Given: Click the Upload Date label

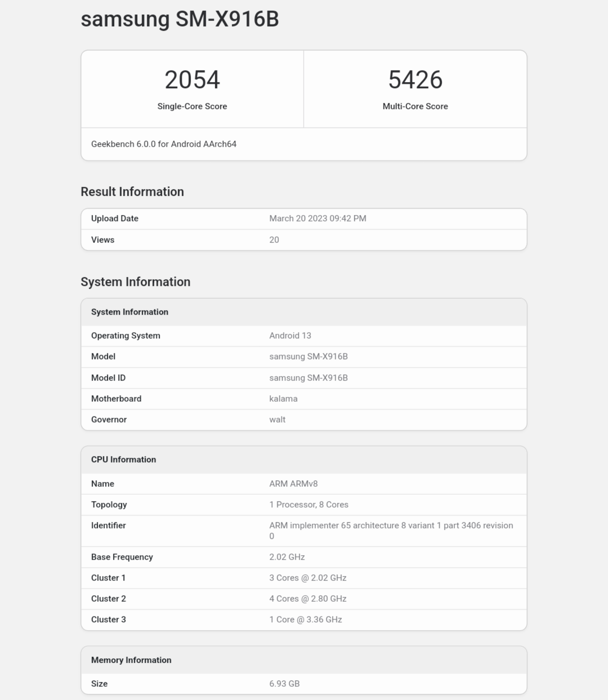Looking at the screenshot, I should pyautogui.click(x=115, y=218).
